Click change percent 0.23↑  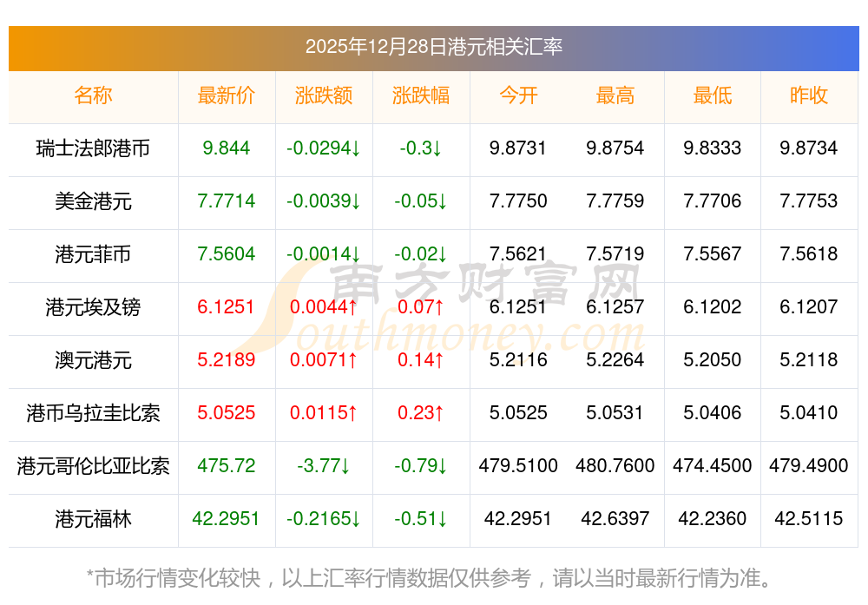[x=421, y=413]
